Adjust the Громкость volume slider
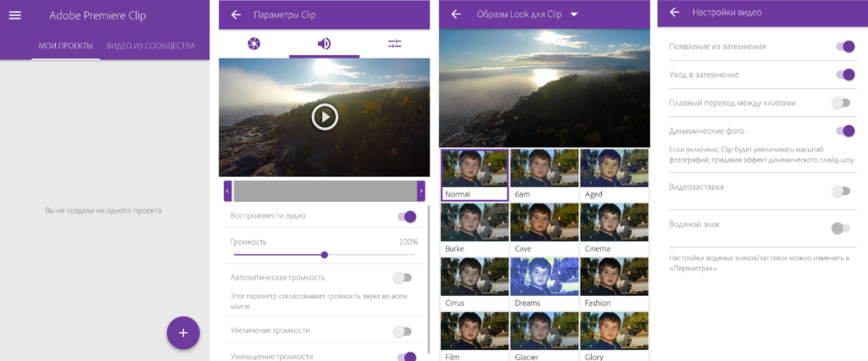Image resolution: width=868 pixels, height=361 pixels. tap(325, 254)
